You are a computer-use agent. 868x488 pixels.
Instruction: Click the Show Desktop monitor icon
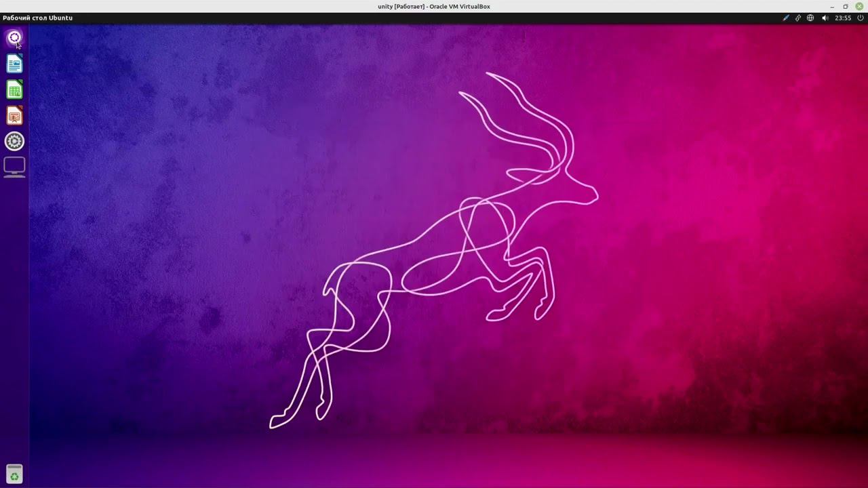[x=14, y=167]
